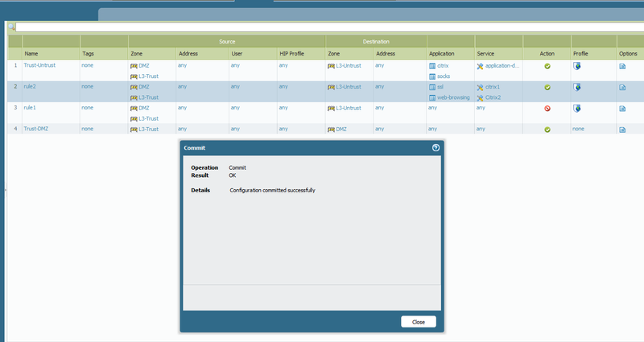644x342 pixels.
Task: Click profile shield icon in Trust-Untrust row
Action: [576, 66]
